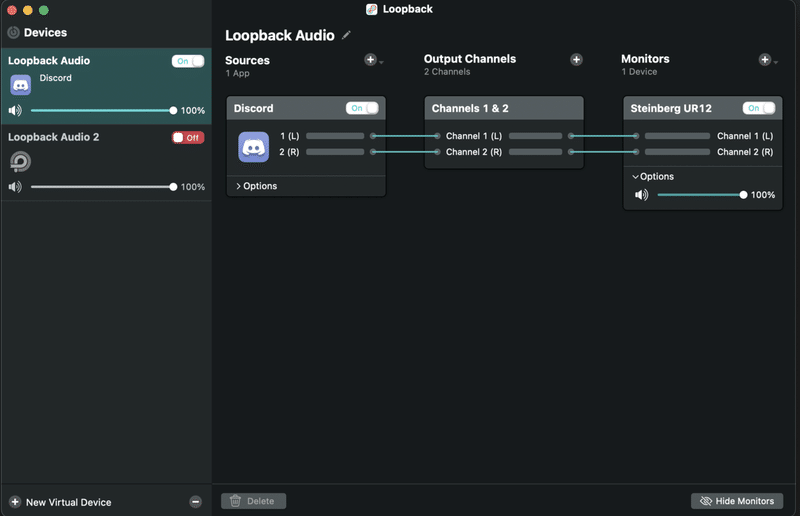Click Steinberg Channel 2 (R) input connector
This screenshot has height=516, width=800.
[636, 152]
